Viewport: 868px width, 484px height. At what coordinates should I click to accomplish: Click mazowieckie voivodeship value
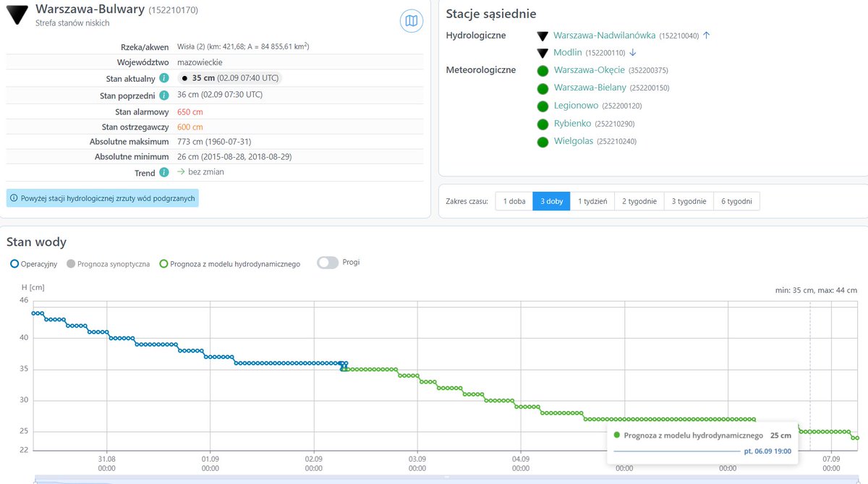pyautogui.click(x=200, y=62)
